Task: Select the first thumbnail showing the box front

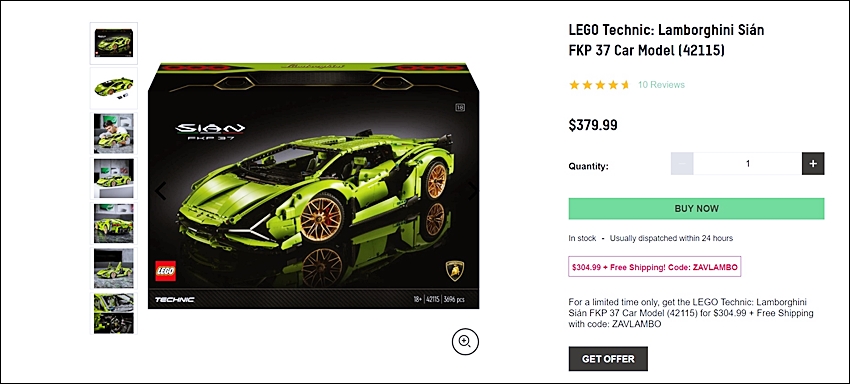Action: [x=113, y=43]
